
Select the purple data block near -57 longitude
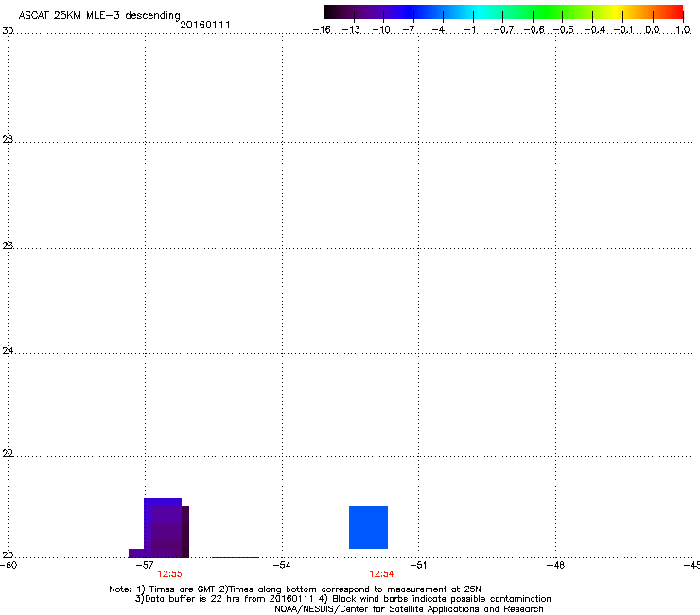click(166, 527)
